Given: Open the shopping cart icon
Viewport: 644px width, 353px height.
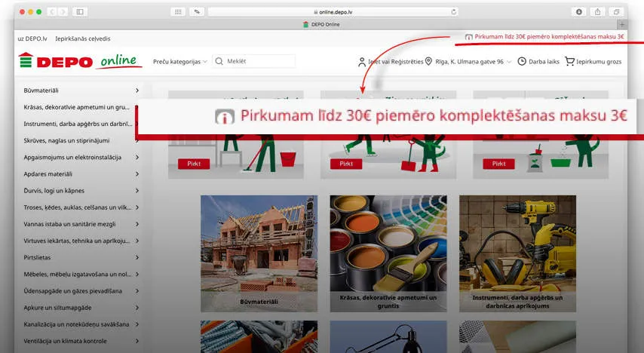Looking at the screenshot, I should [x=569, y=61].
